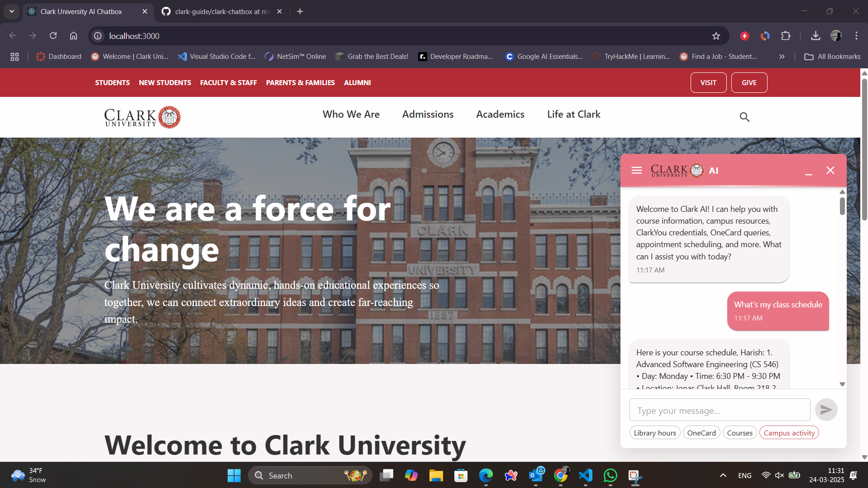
Task: Open the Admissions menu
Action: (428, 115)
